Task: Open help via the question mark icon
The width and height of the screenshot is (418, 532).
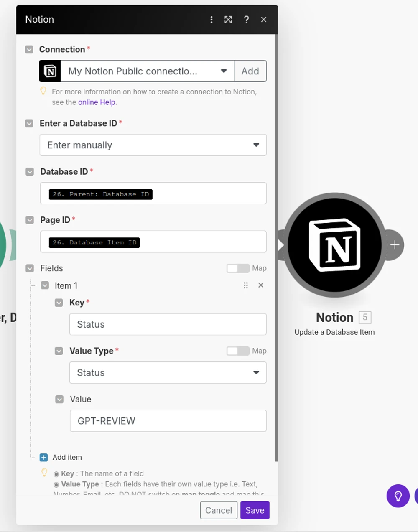Action: point(246,20)
